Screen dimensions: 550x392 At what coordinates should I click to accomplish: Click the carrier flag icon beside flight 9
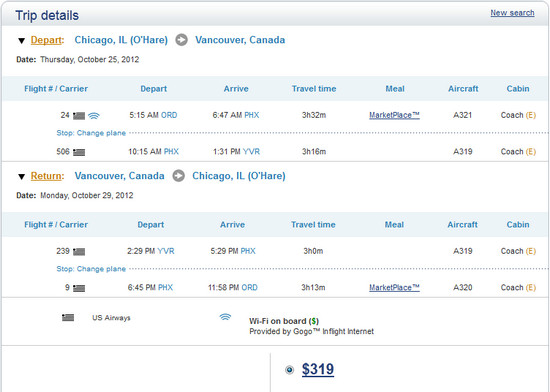[79, 288]
